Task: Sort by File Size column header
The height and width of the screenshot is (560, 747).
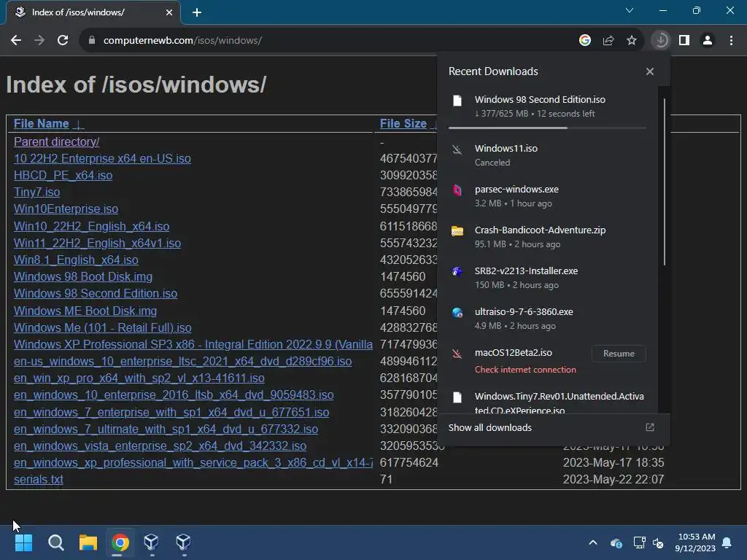Action: click(403, 124)
